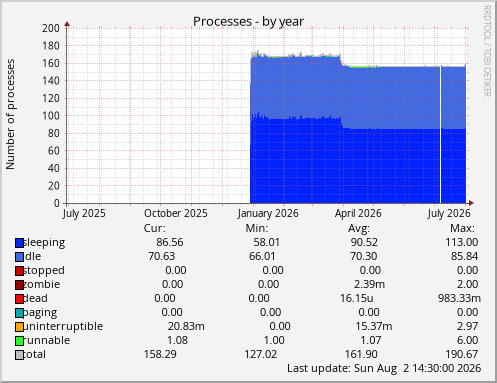Click the 'total' legend label

[35, 354]
